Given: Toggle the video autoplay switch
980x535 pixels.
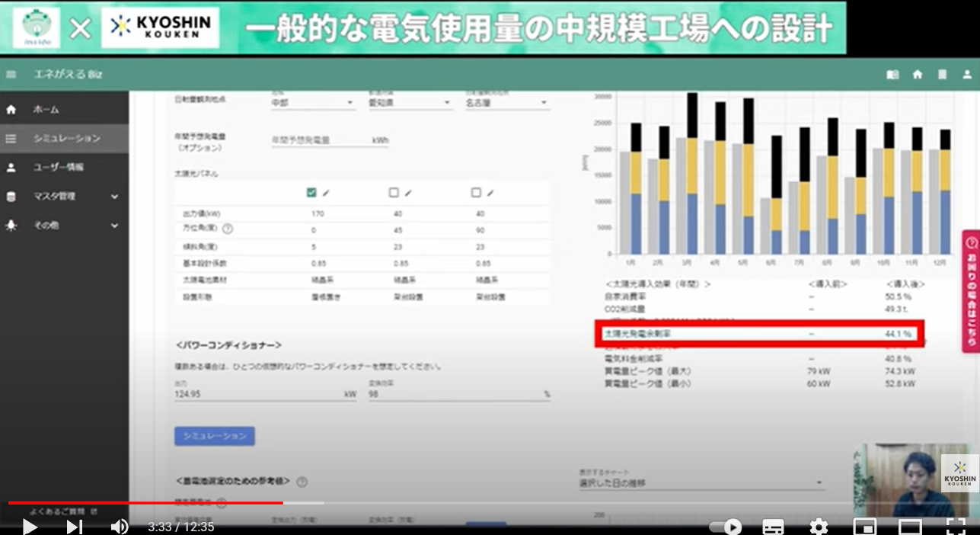Looking at the screenshot, I should [x=726, y=527].
